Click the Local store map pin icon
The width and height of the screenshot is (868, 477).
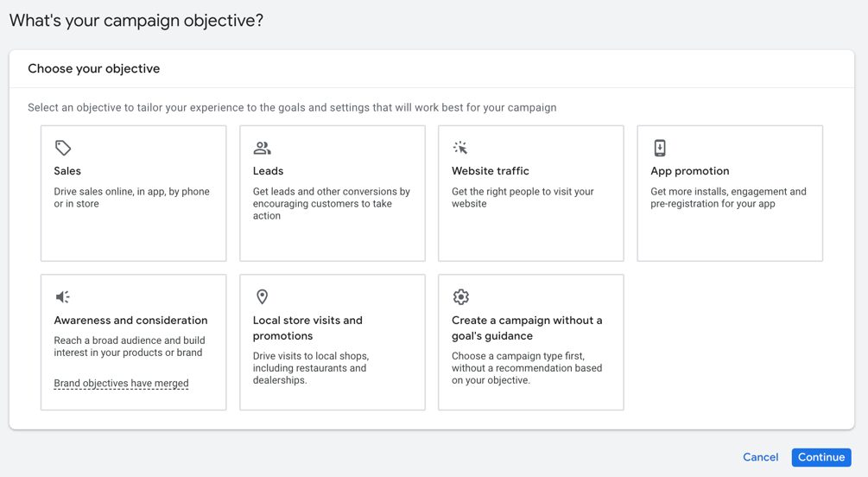coord(262,297)
